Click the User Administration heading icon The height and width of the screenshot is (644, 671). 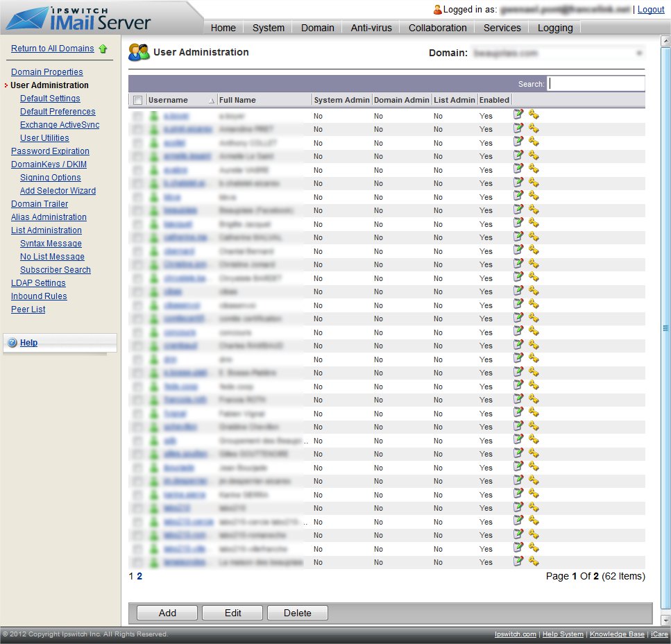[x=139, y=52]
